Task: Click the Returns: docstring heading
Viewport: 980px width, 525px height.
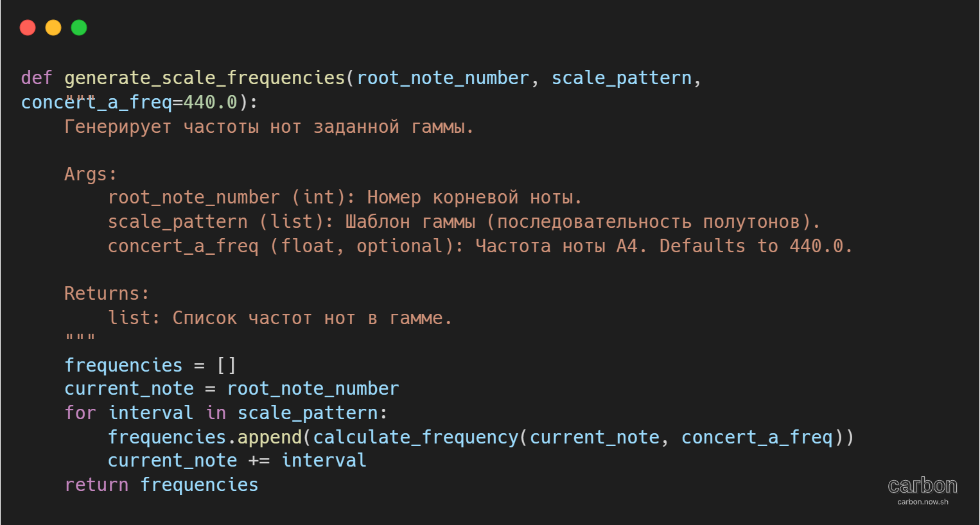Action: coord(107,293)
